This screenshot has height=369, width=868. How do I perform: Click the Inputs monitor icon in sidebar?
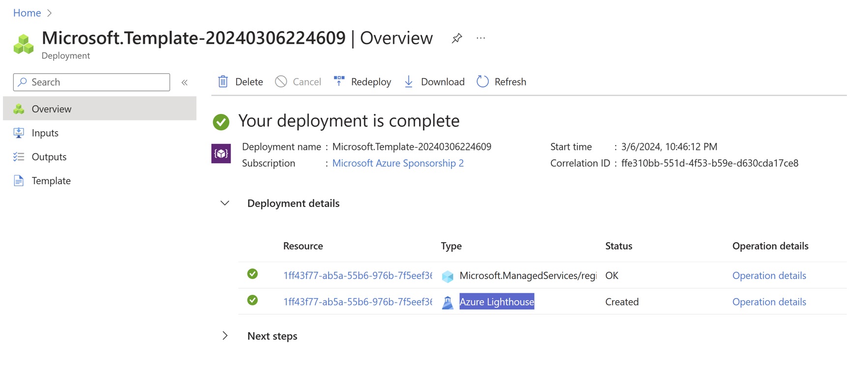19,133
